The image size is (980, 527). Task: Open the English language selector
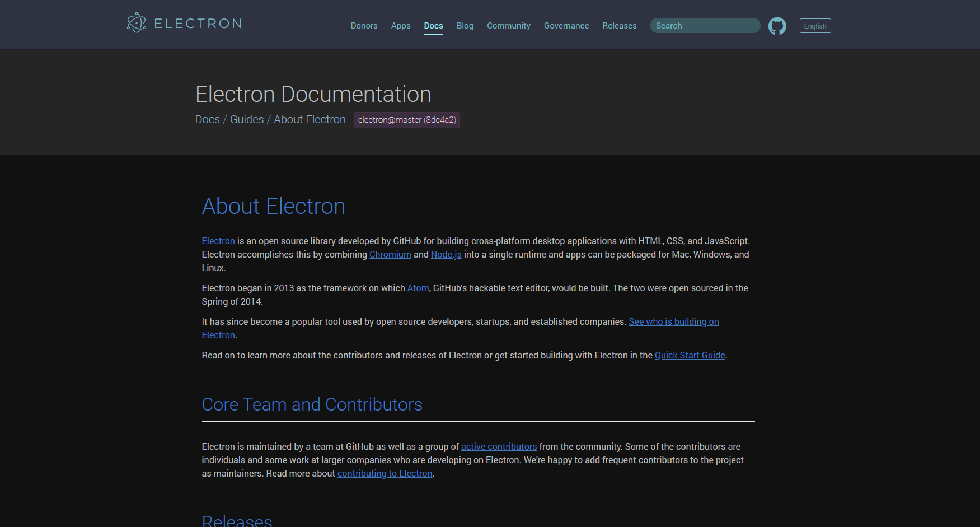(x=815, y=26)
